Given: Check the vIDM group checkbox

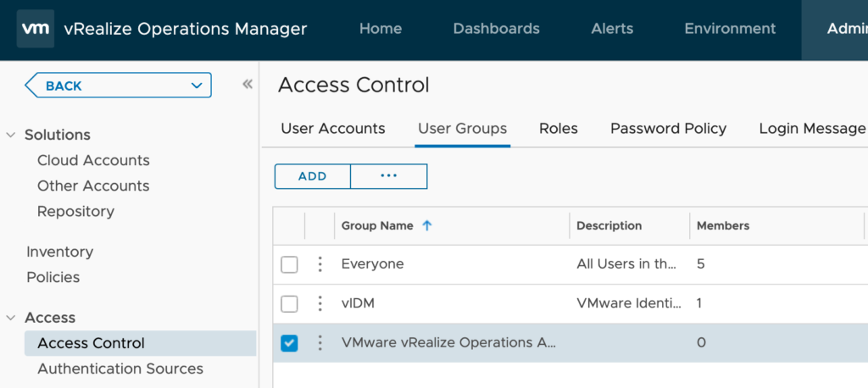Looking at the screenshot, I should point(289,303).
